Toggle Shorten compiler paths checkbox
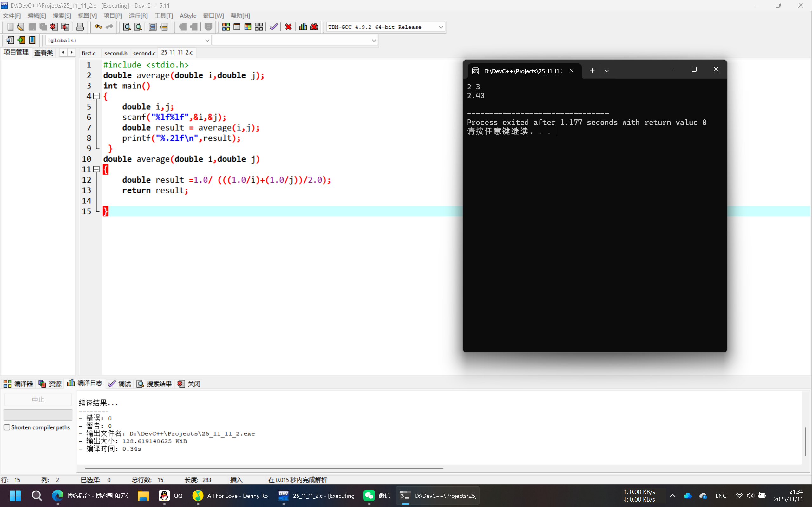 (7, 427)
